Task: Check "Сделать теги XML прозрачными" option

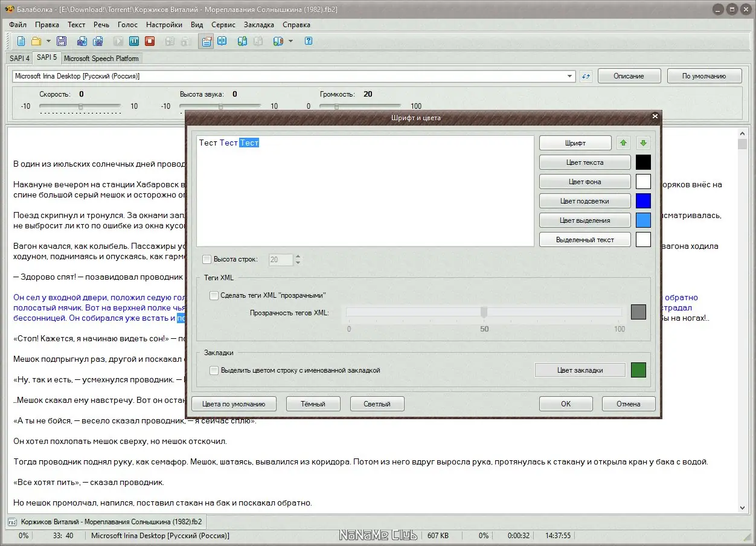Action: pyautogui.click(x=214, y=295)
